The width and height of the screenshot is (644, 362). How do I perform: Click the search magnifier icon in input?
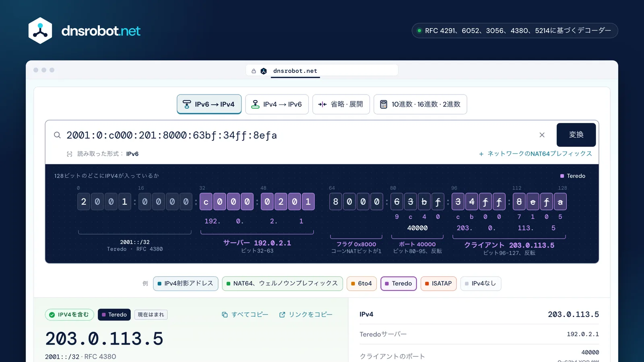[x=57, y=135]
